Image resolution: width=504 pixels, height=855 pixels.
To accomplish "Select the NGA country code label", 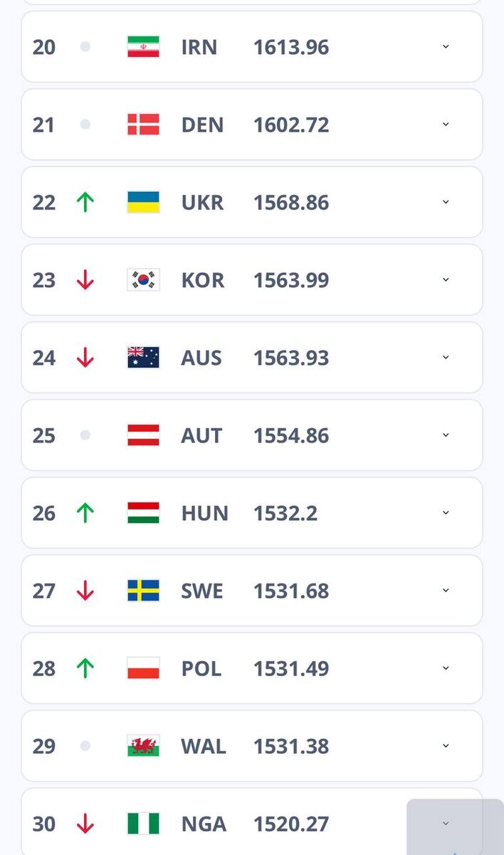I will (x=204, y=824).
